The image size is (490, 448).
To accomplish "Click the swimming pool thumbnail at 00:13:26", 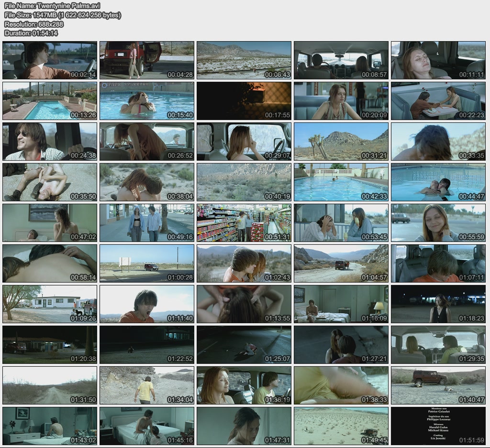I will (50, 101).
